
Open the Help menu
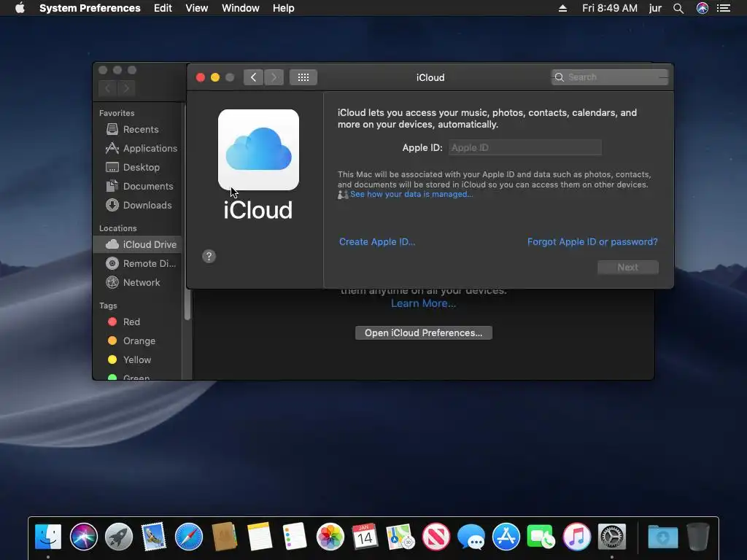[284, 8]
